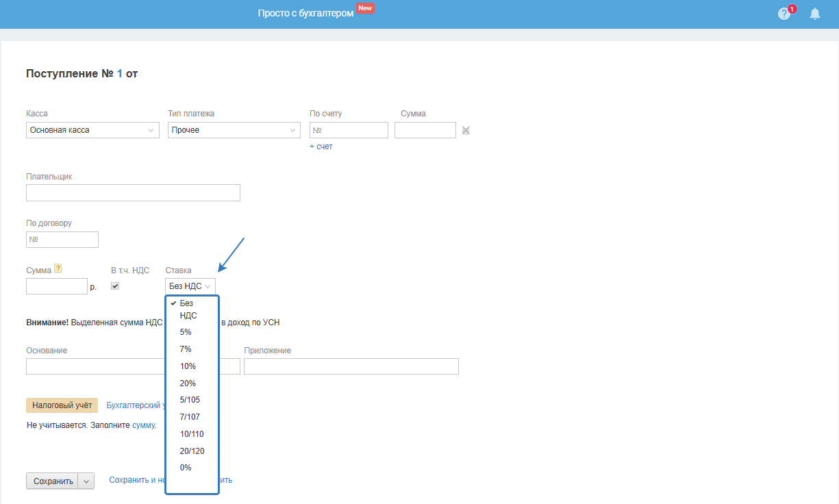This screenshot has height=504, width=839.
Task: Toggle the В т.ч. НДС checkbox
Action: [115, 286]
